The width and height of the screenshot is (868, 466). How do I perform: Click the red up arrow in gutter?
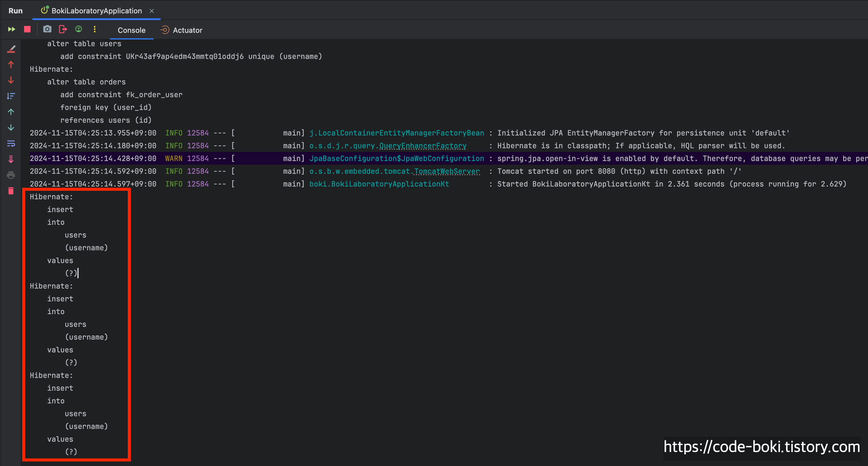pos(11,64)
